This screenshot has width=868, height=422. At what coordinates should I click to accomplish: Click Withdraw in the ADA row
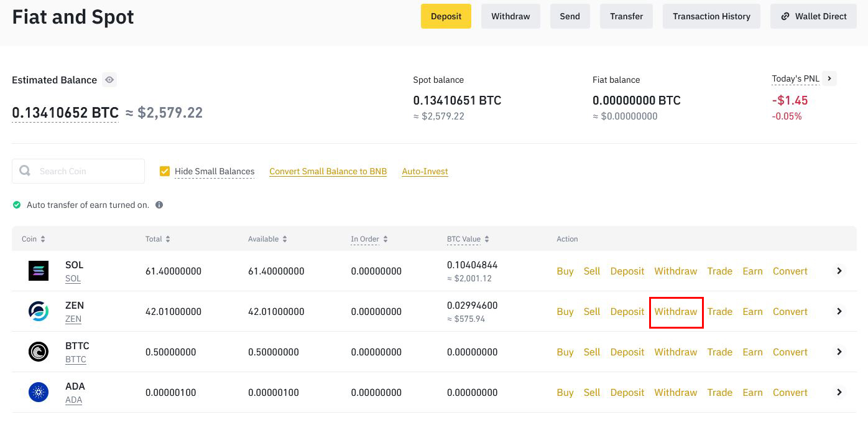click(x=676, y=392)
